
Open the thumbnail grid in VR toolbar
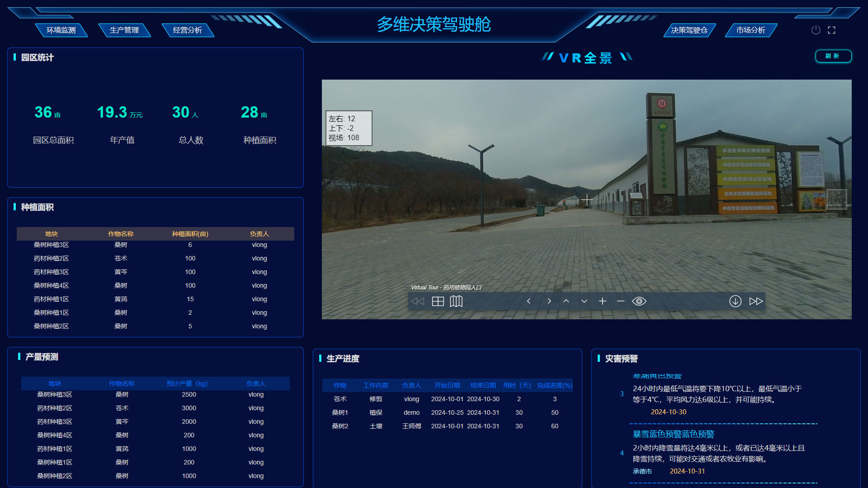438,301
